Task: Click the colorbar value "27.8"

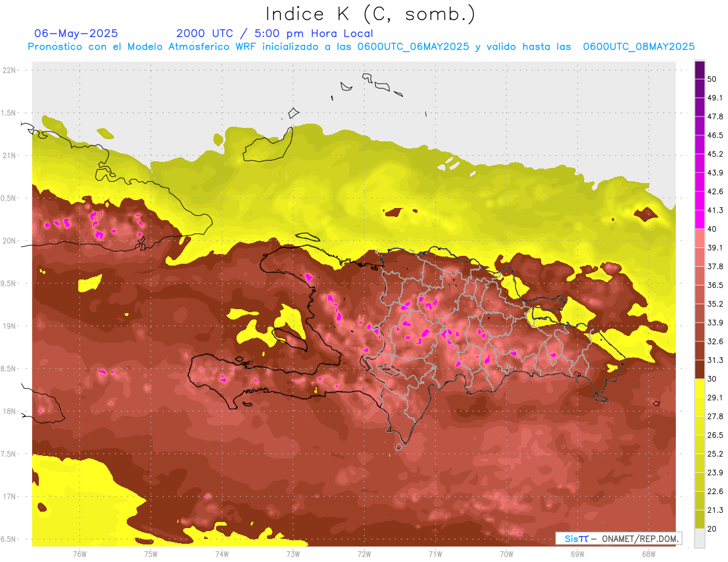Action: (x=715, y=416)
